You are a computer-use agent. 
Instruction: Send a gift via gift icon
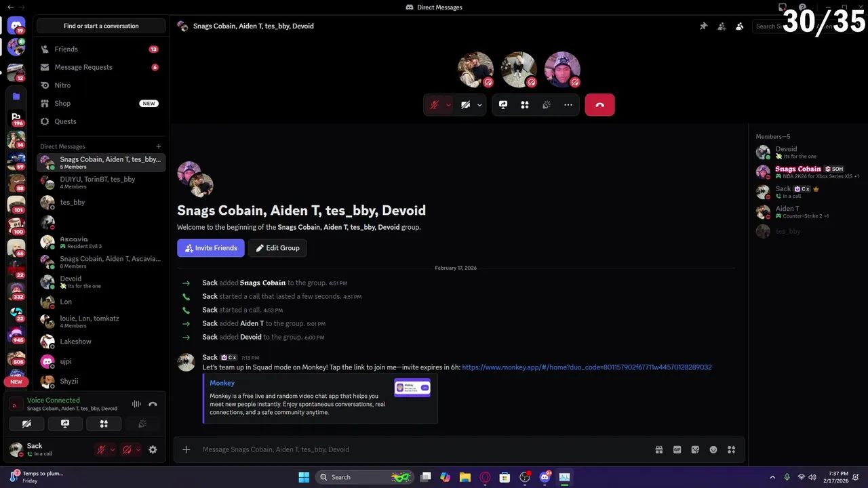(659, 449)
